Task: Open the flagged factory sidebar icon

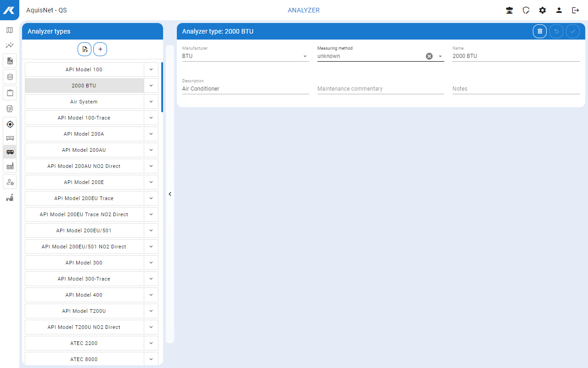Action: (x=10, y=198)
